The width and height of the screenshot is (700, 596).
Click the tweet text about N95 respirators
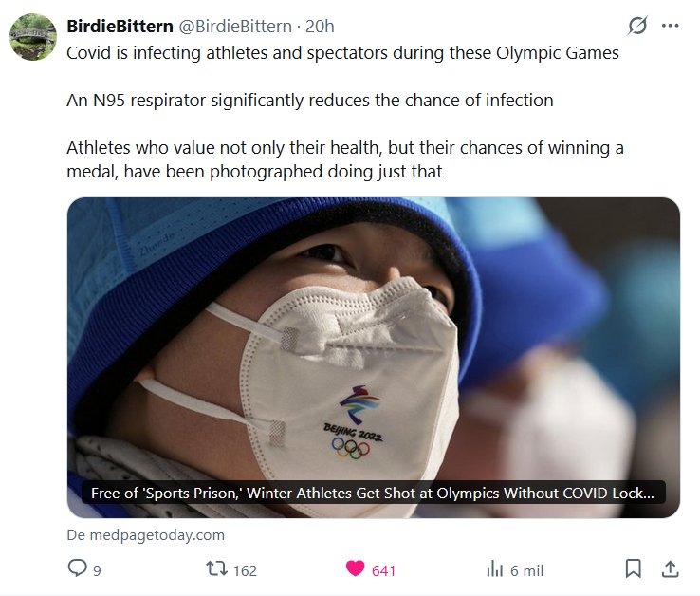[310, 100]
